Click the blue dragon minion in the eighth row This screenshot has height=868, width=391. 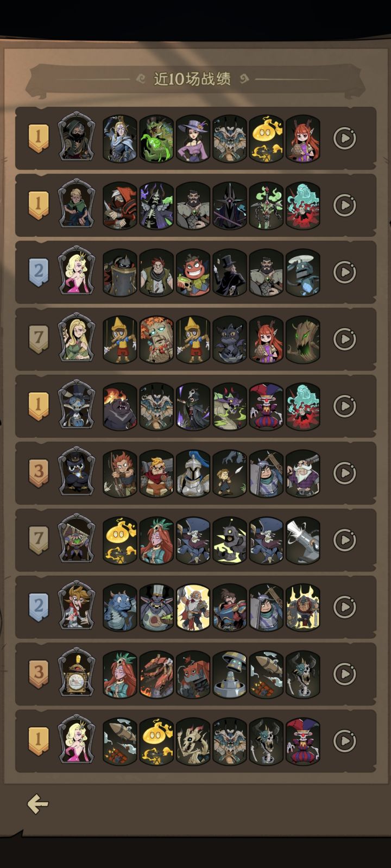click(x=120, y=607)
